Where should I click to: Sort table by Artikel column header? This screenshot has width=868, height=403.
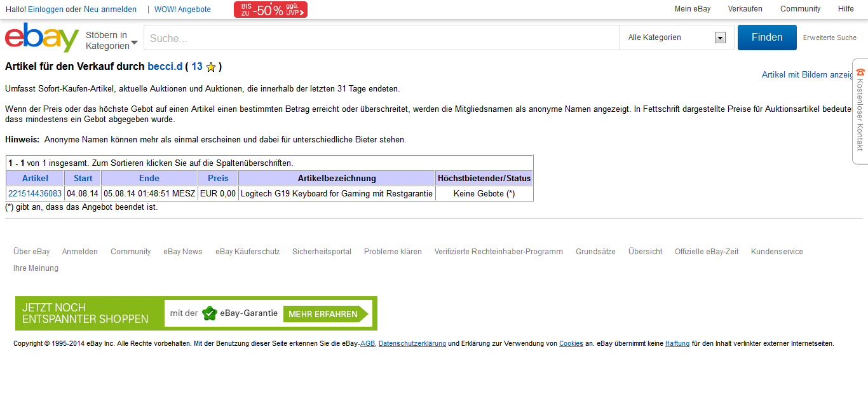tap(35, 178)
